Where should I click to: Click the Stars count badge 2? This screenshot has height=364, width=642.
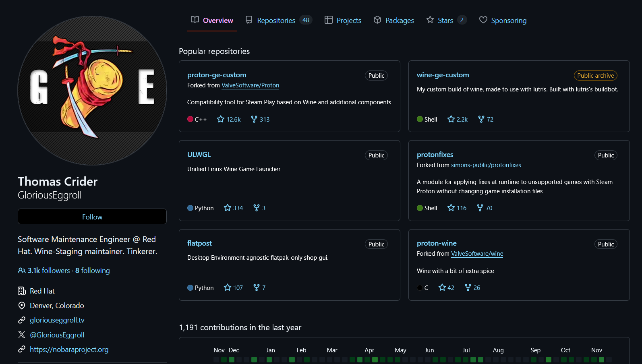pos(462,20)
